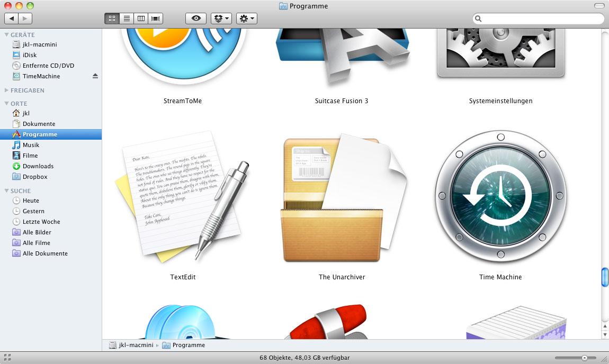The image size is (609, 364).
Task: Click the Letzte Woche clock icon
Action: [x=16, y=222]
